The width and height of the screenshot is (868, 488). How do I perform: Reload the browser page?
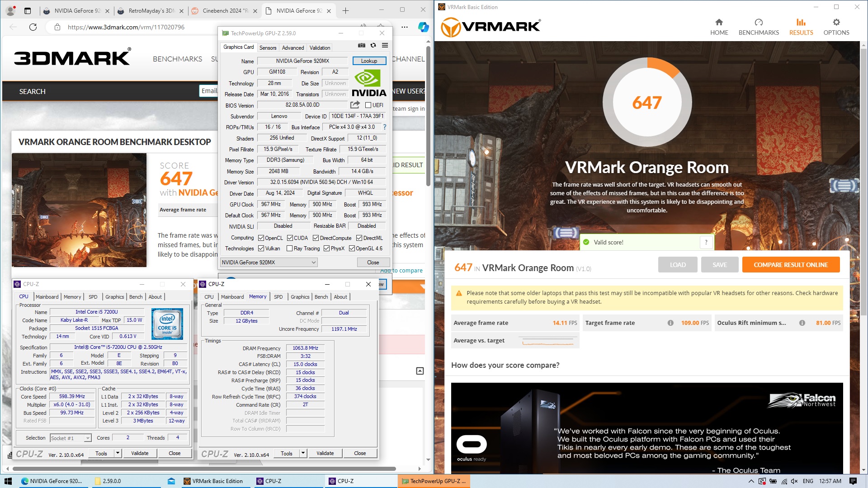pos(33,27)
